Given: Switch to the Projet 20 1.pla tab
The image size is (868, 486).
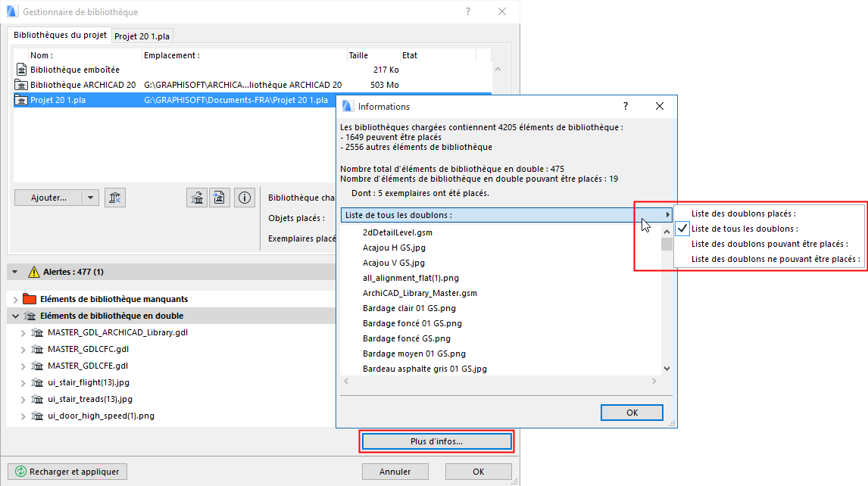Looking at the screenshot, I should click(142, 36).
